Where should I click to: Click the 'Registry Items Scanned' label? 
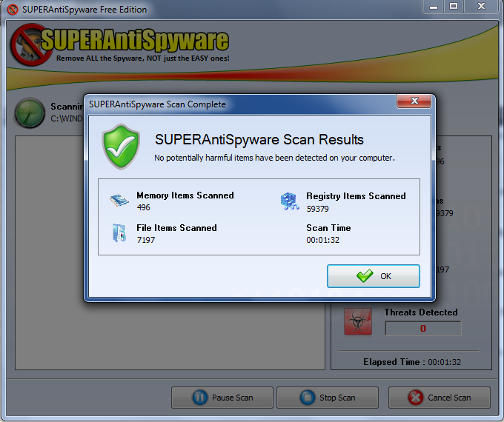pos(356,196)
